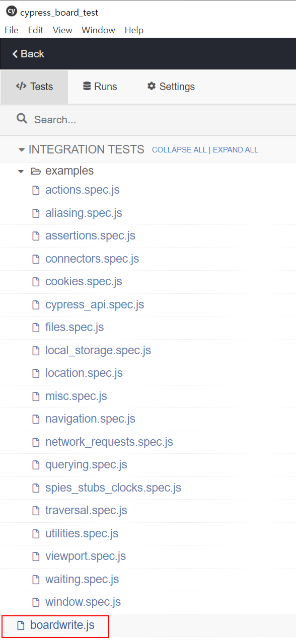Open the File menu
This screenshot has width=296, height=644.
pos(12,30)
